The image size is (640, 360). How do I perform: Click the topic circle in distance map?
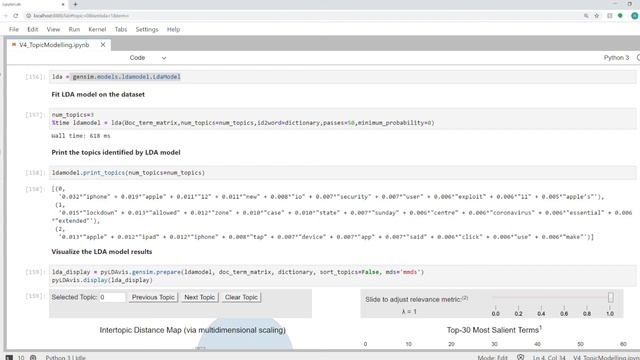coord(244,334)
